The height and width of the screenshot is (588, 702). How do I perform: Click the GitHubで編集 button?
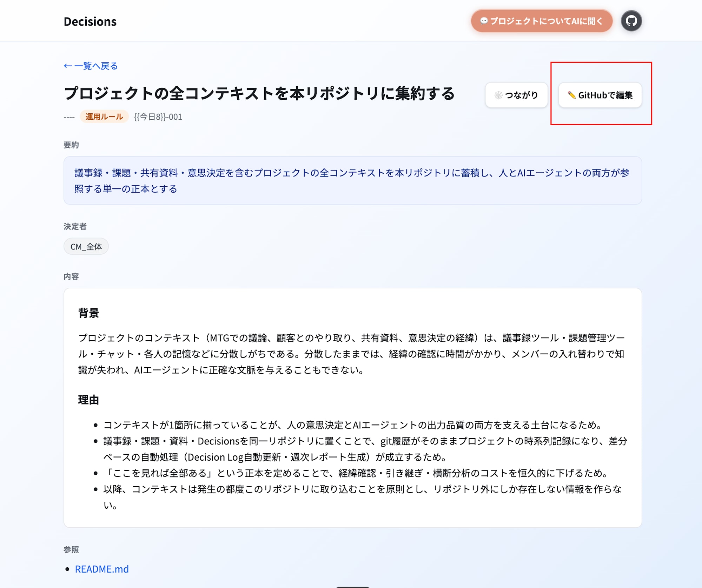600,95
